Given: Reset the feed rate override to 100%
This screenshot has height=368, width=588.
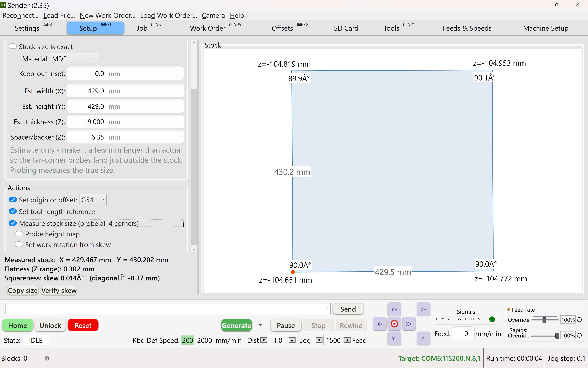Looking at the screenshot, I should pos(579,320).
